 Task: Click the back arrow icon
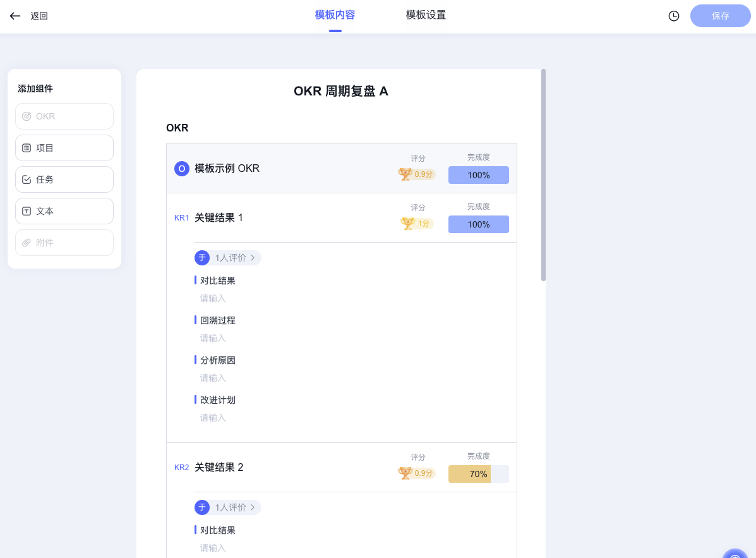tap(15, 16)
